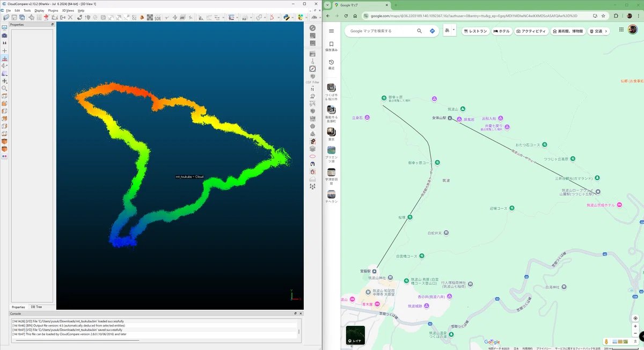Viewport: 644px width, 350px height.
Task: Click the Open file icon in CloudCompare
Action: click(6, 17)
